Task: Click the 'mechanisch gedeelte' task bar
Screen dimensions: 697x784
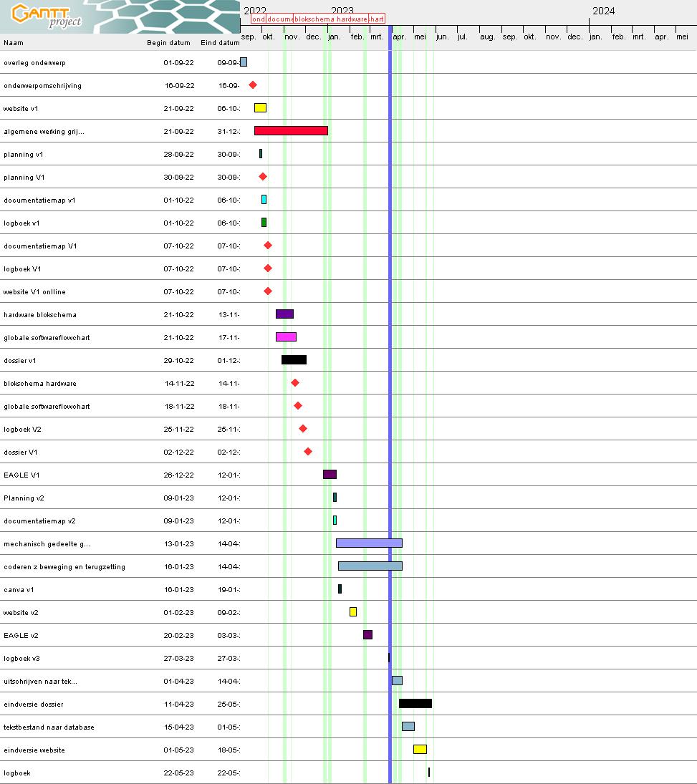Action: (x=369, y=543)
